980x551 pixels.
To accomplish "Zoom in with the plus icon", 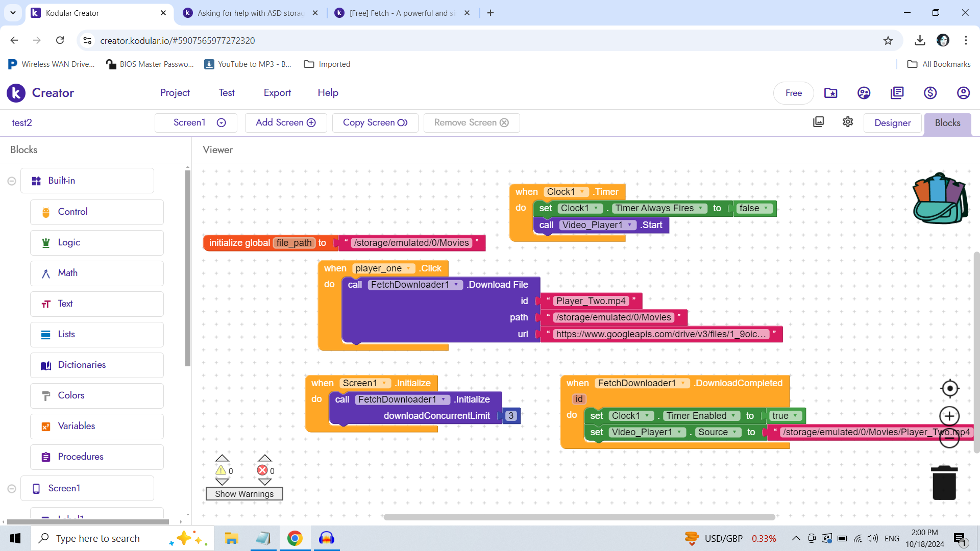I will (949, 416).
